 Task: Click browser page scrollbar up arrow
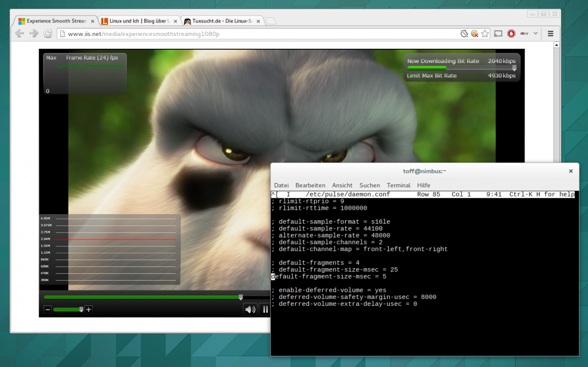[557, 45]
